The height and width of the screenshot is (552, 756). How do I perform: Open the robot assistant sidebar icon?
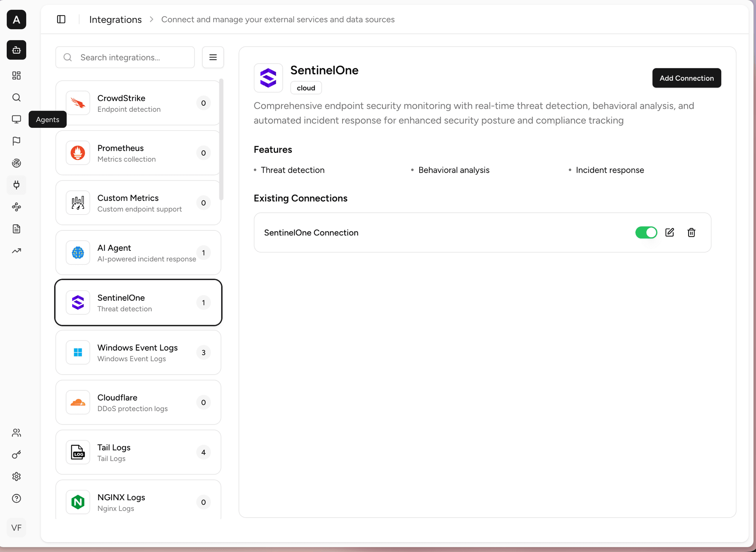point(16,50)
